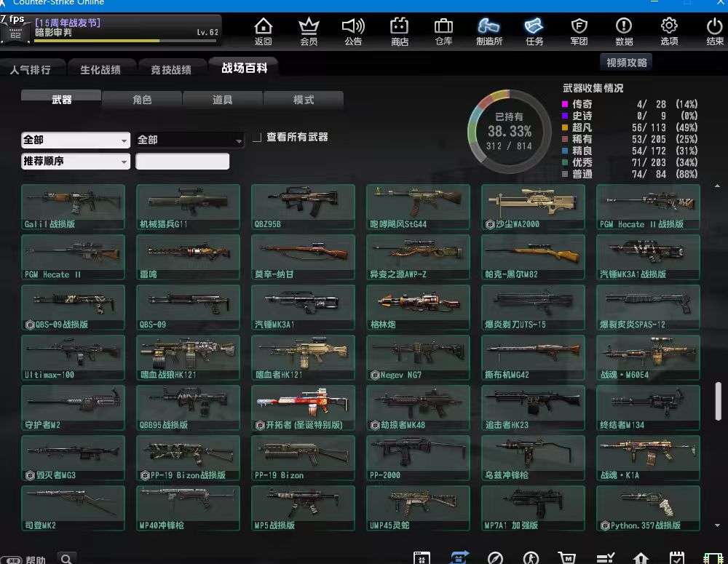This screenshot has width=728, height=564.
Task: Select the 战场百科 tab
Action: coord(244,68)
